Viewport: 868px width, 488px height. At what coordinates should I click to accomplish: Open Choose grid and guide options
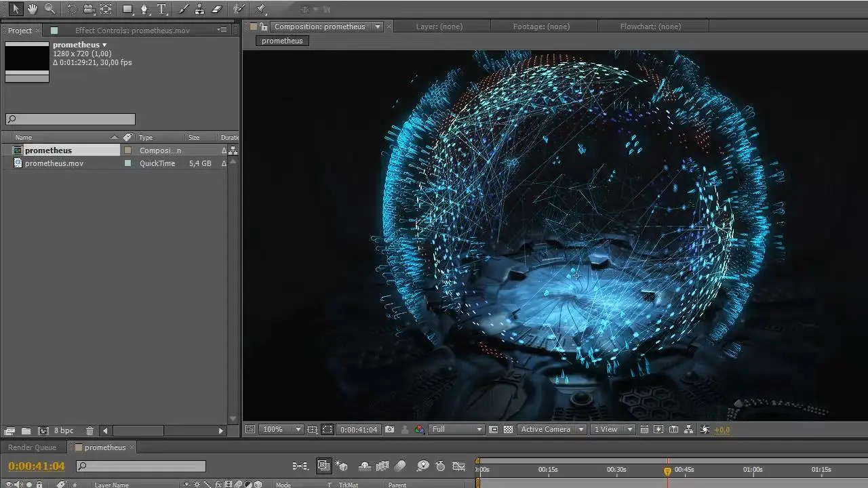pyautogui.click(x=312, y=429)
